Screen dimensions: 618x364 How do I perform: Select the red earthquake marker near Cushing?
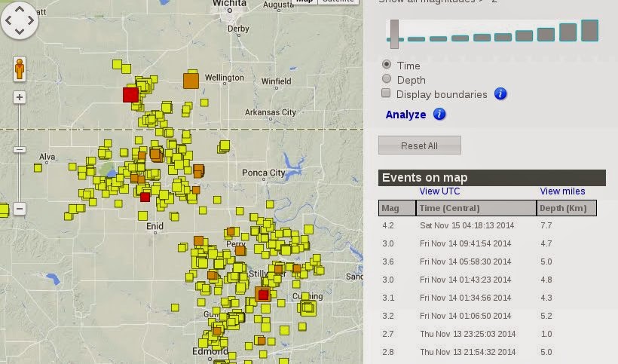[x=263, y=295]
